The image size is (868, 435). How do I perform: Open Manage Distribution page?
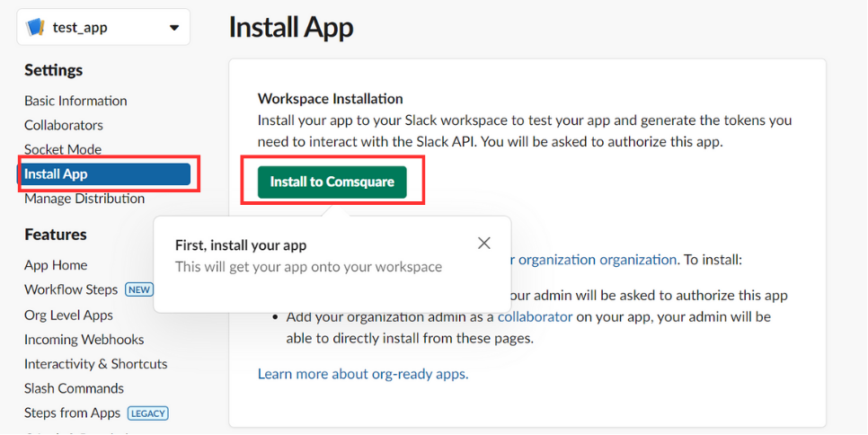pyautogui.click(x=84, y=198)
